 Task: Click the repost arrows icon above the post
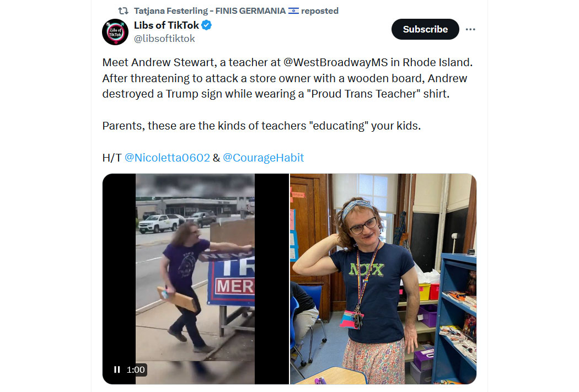pos(123,10)
